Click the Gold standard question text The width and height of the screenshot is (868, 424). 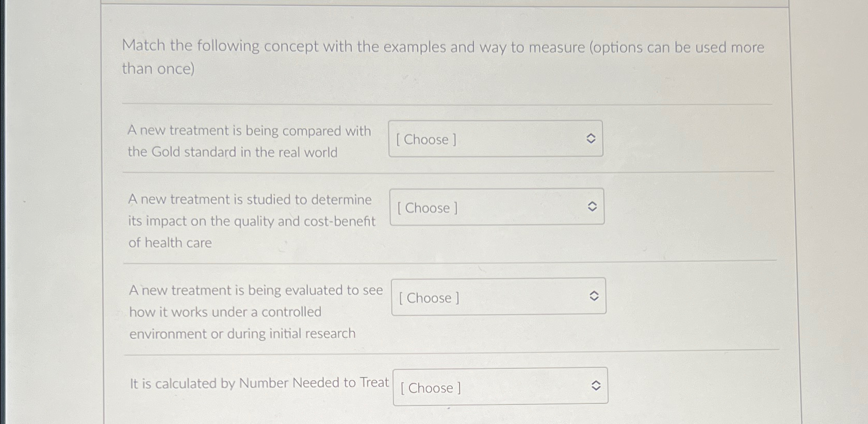(250, 141)
